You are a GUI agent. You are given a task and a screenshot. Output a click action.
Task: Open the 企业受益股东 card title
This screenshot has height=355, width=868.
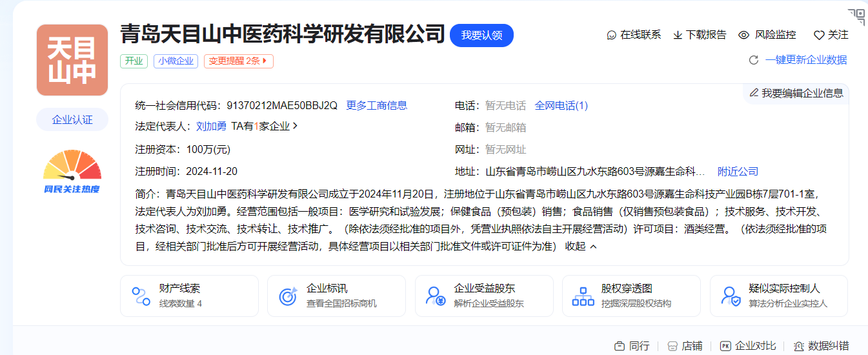coord(485,289)
